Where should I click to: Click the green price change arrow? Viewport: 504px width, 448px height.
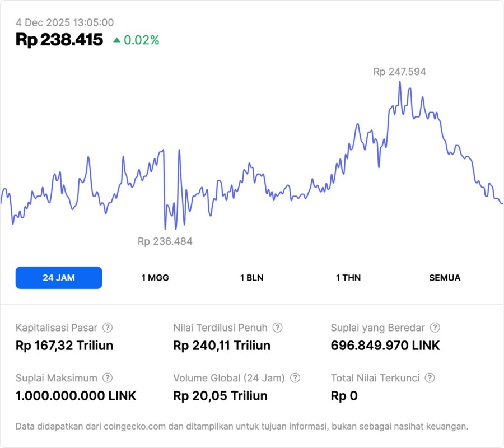point(116,40)
